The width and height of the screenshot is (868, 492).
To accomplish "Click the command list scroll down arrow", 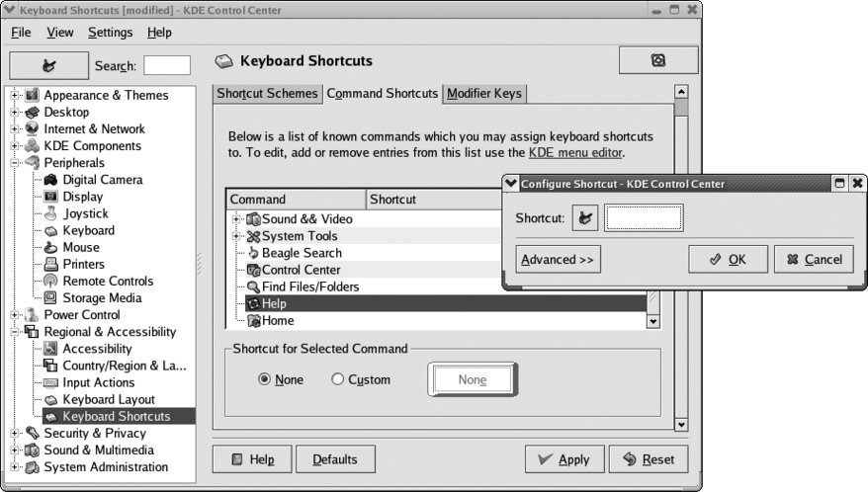I will click(653, 321).
